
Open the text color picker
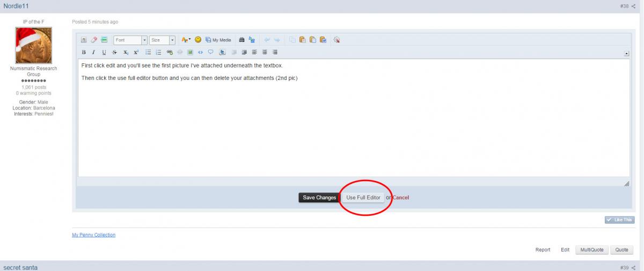186,40
